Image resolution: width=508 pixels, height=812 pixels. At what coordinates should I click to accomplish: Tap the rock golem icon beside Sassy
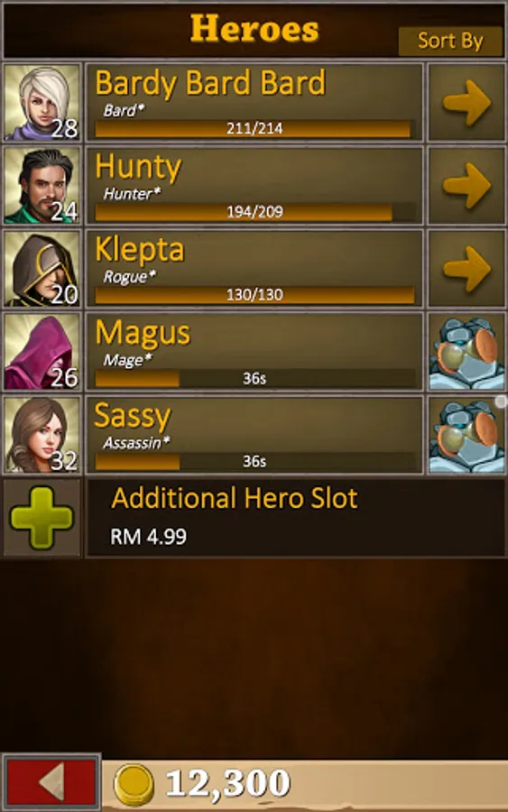(466, 435)
